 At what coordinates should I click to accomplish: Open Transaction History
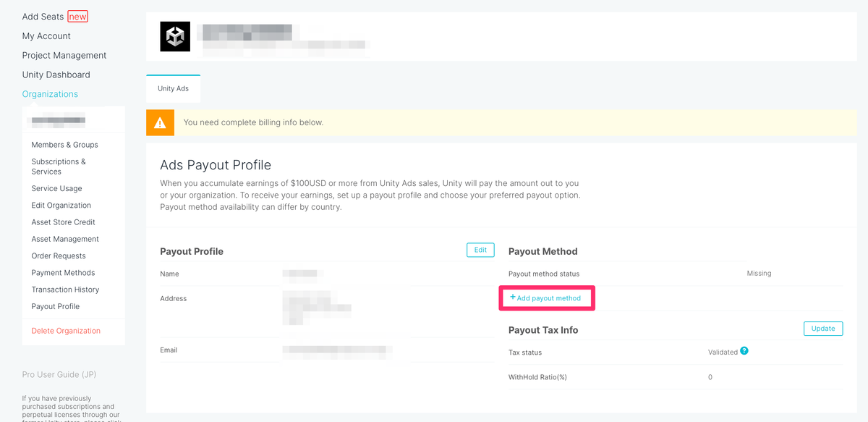[x=65, y=290]
